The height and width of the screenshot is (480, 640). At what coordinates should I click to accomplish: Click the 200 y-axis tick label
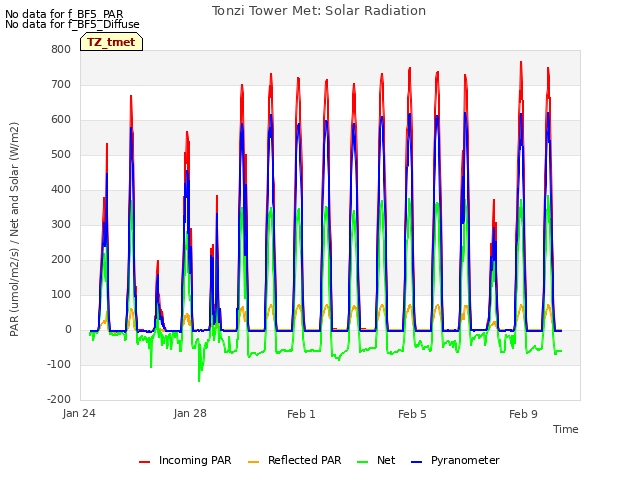[x=61, y=260]
